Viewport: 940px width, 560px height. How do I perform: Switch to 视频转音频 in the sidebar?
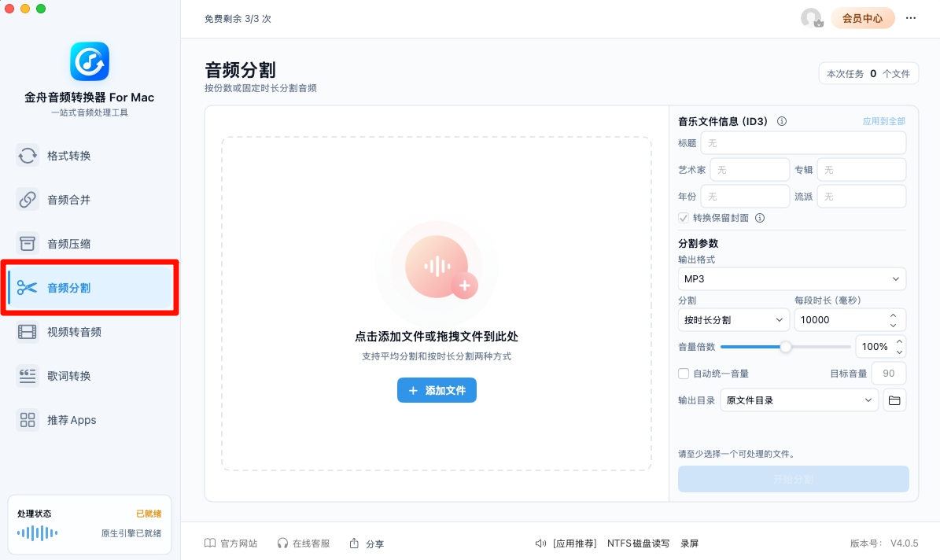pyautogui.click(x=90, y=332)
